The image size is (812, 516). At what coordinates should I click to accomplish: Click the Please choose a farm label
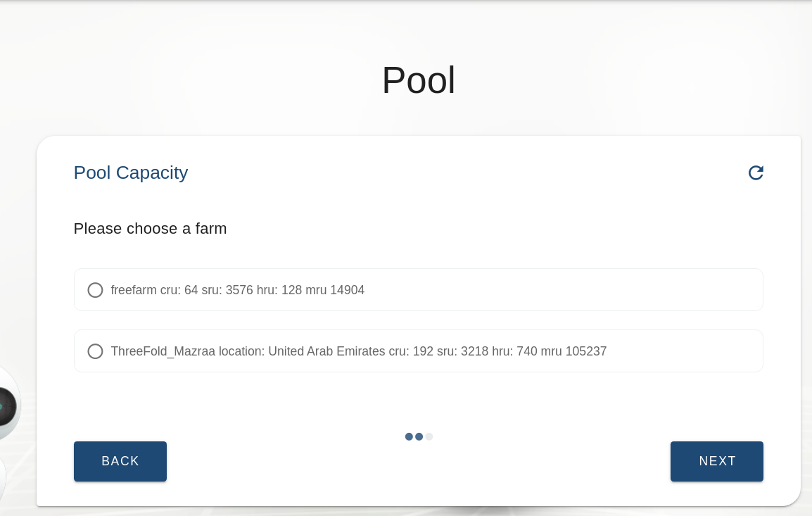click(x=150, y=228)
